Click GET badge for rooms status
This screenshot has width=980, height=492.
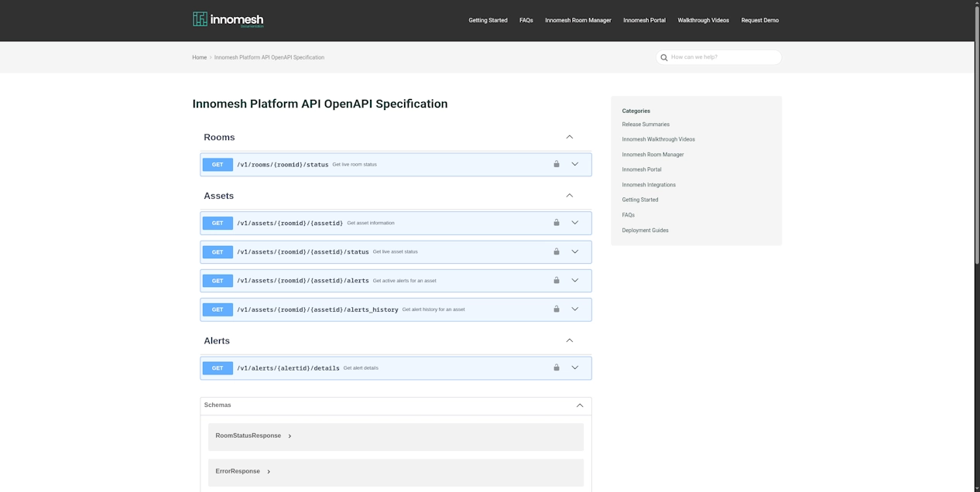218,164
